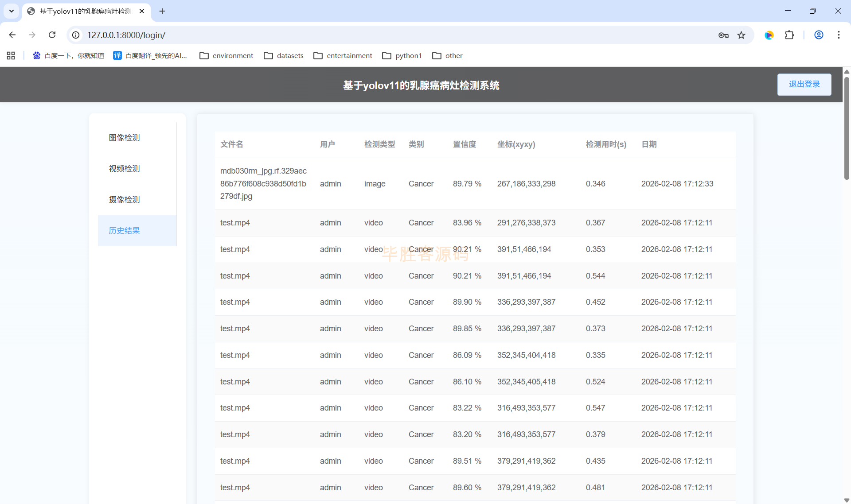Click the 退出登录 logout button

tap(804, 84)
